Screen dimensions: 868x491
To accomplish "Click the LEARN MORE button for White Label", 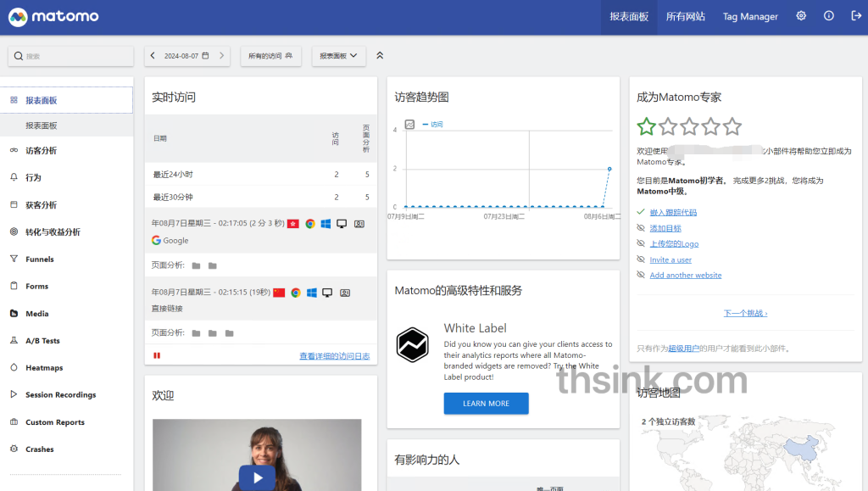I will point(486,404).
